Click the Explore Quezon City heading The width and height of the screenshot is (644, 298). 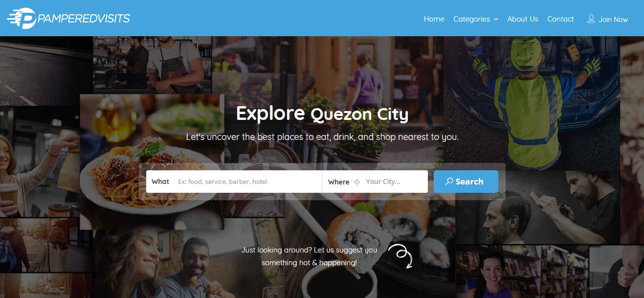click(322, 114)
